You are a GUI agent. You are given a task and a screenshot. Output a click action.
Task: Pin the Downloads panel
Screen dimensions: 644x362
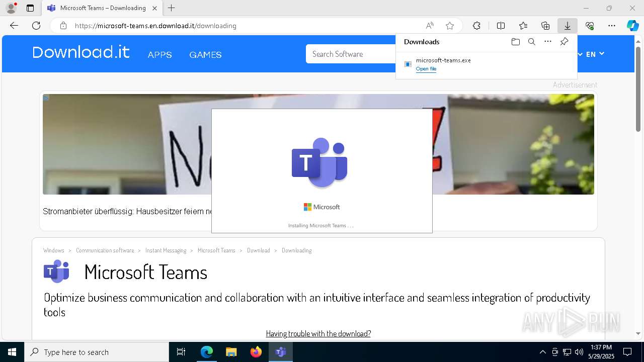tap(564, 42)
